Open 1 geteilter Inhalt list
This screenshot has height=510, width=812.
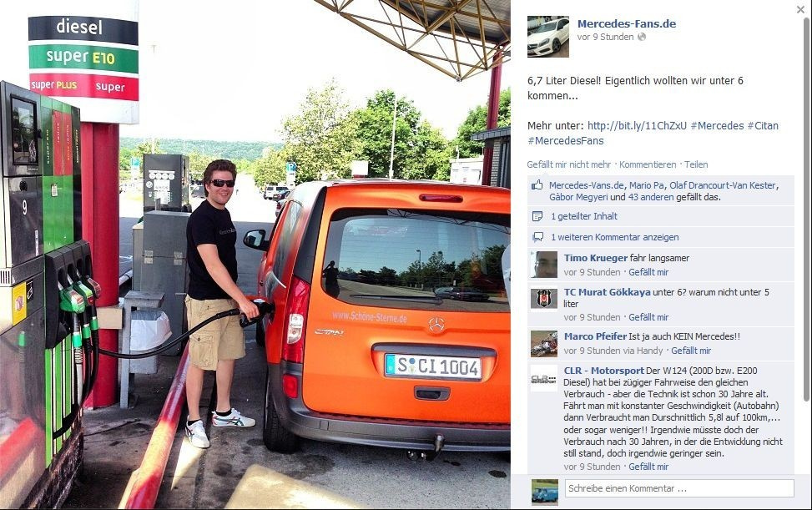(x=584, y=216)
